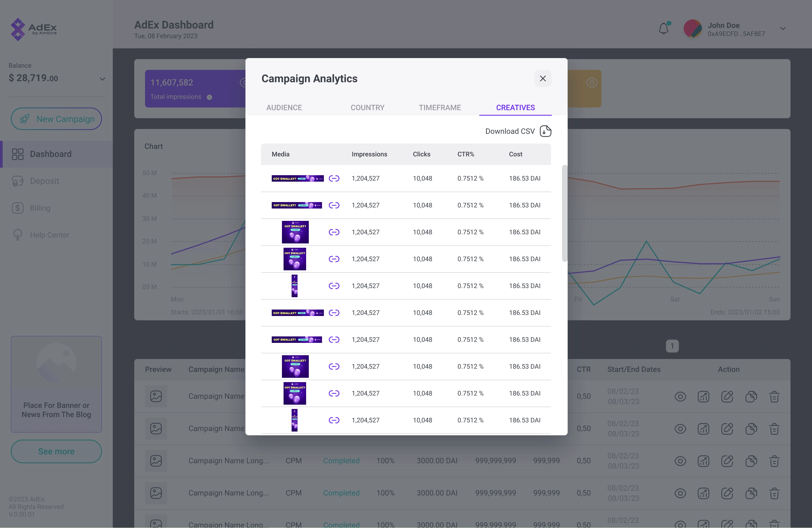Duplicate the third campaign row
This screenshot has width=812, height=528.
click(751, 461)
